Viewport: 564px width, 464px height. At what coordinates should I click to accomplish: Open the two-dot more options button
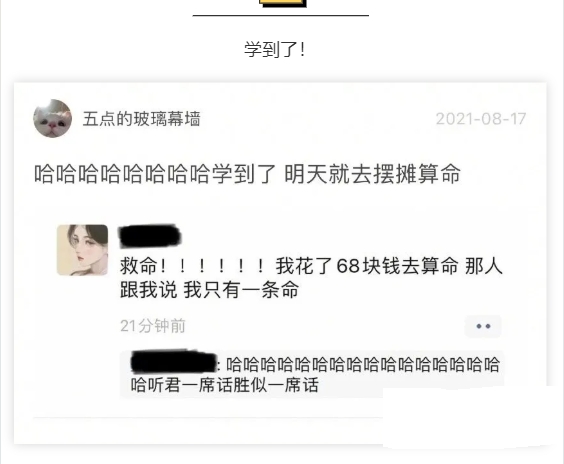coord(483,326)
